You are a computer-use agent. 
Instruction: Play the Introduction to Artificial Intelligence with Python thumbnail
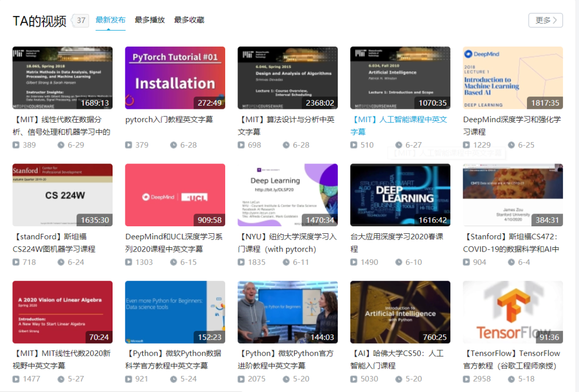click(400, 312)
